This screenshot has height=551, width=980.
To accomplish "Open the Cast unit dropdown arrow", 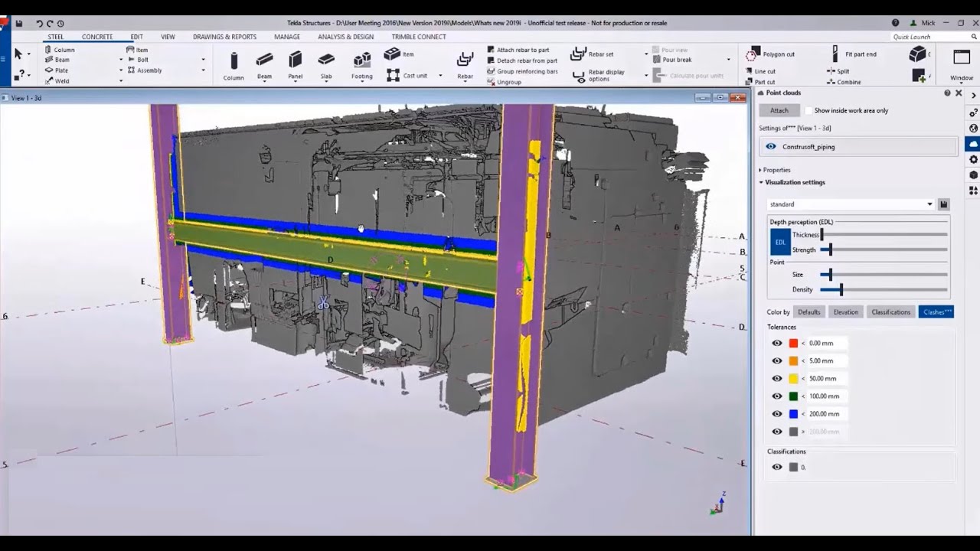I will click(x=440, y=75).
